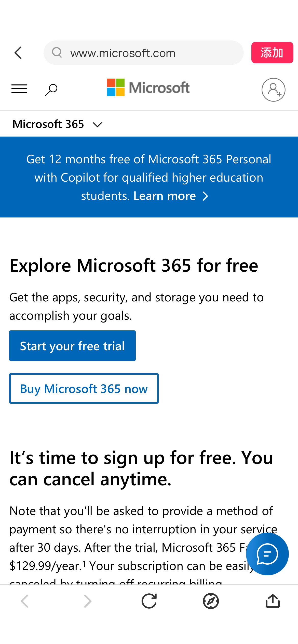Viewport: 298px width, 644px height.
Task: Click the Microsoft logo
Action: click(148, 88)
